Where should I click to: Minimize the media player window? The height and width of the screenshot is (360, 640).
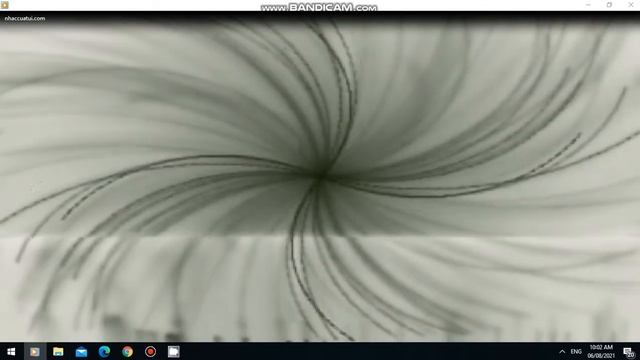click(588, 5)
